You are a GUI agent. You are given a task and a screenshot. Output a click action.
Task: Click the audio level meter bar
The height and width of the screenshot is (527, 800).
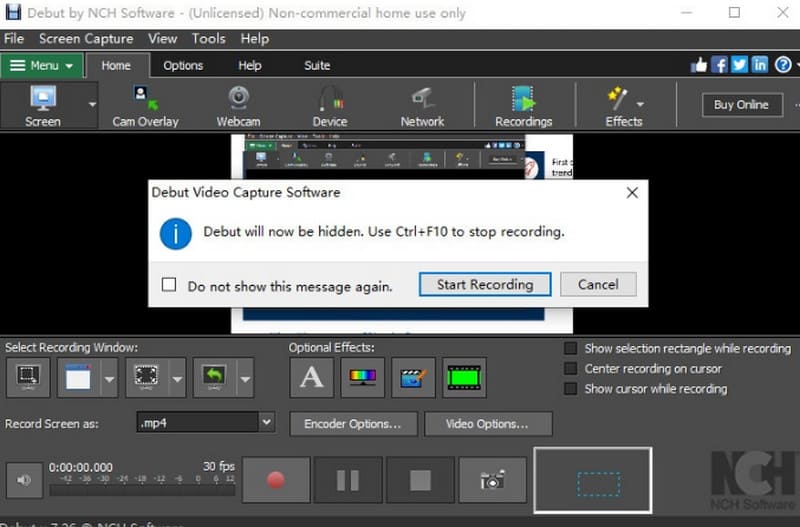142,490
